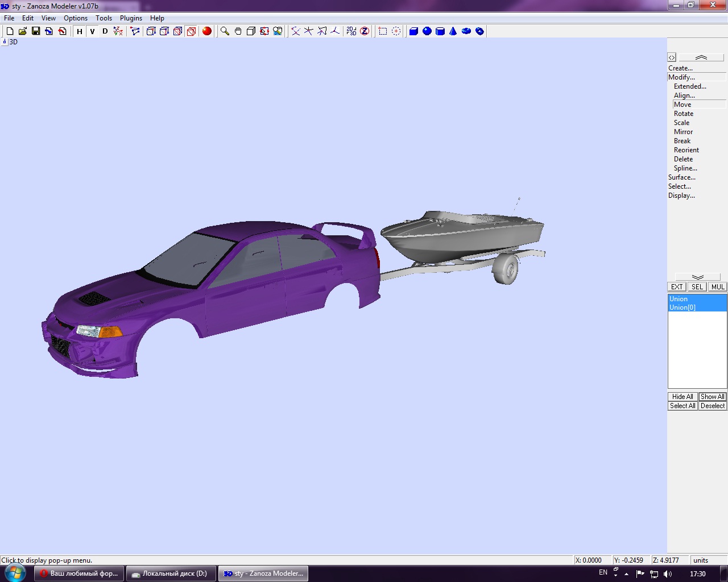Click the hand-over-picture icon in toolbar
This screenshot has width=728, height=582.
(x=278, y=31)
